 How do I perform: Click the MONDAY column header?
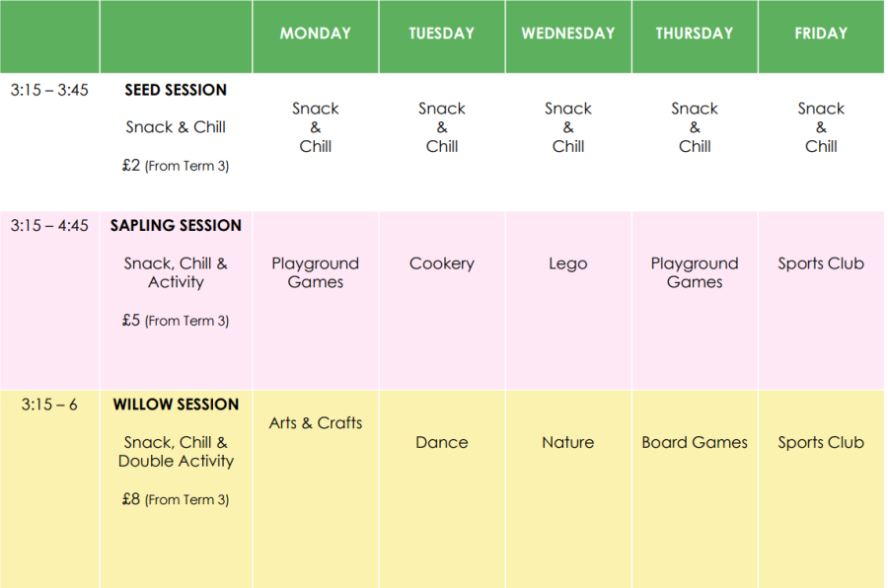pyautogui.click(x=315, y=34)
